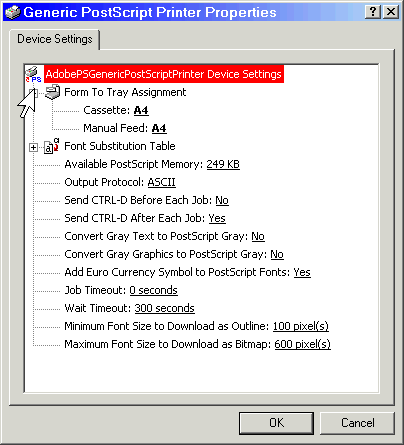Select the Available PostScript Memory row label

tap(134, 164)
